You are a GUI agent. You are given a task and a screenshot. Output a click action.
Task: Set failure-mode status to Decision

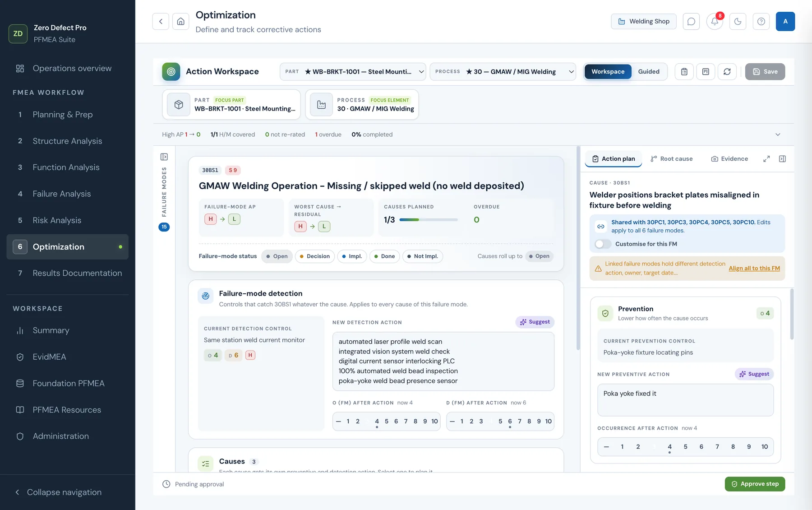315,256
